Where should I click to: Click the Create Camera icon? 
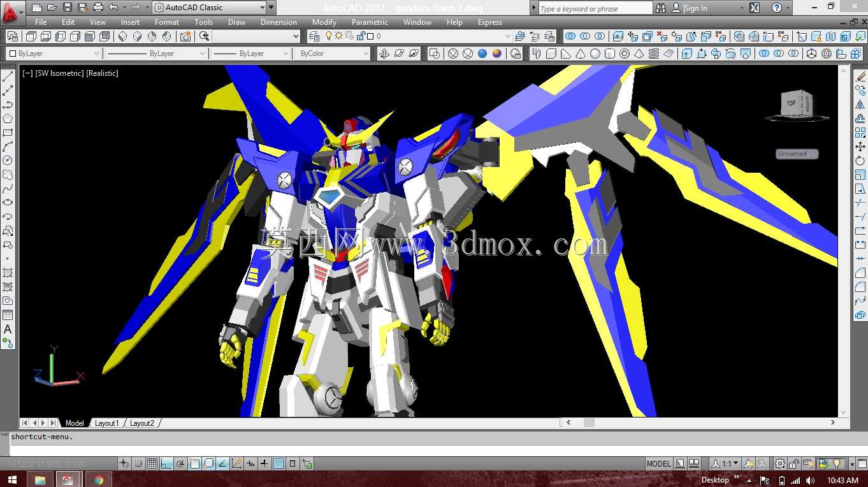(184, 36)
